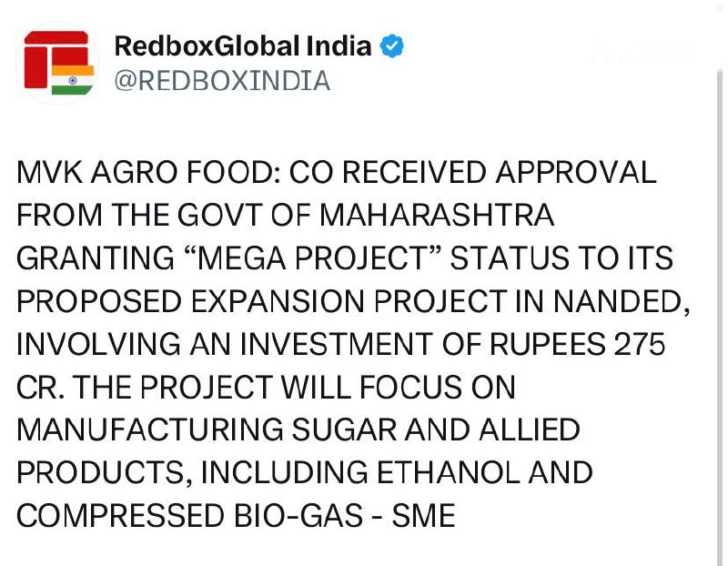Open the RedboxGlobal India display name
Screen dimensions: 728x566
pos(243,46)
